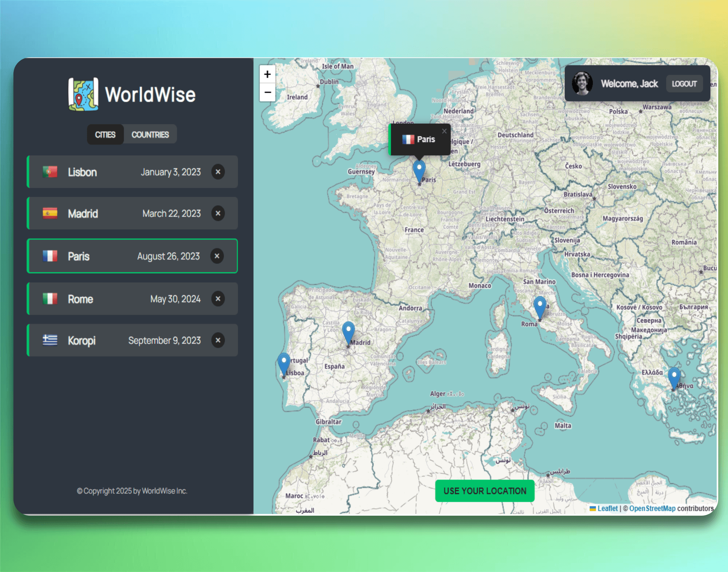Switch to the Cities tab
This screenshot has height=572, width=728.
[x=105, y=134]
